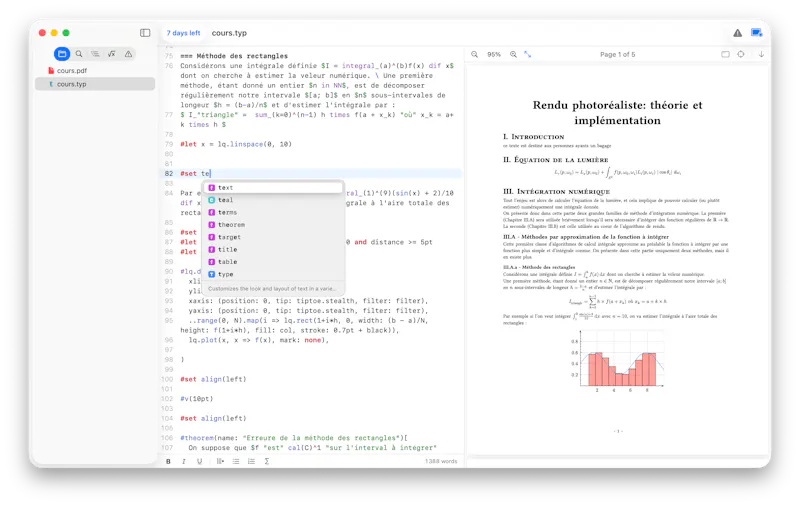
Task: Click the 7 days left trial badge
Action: click(184, 33)
